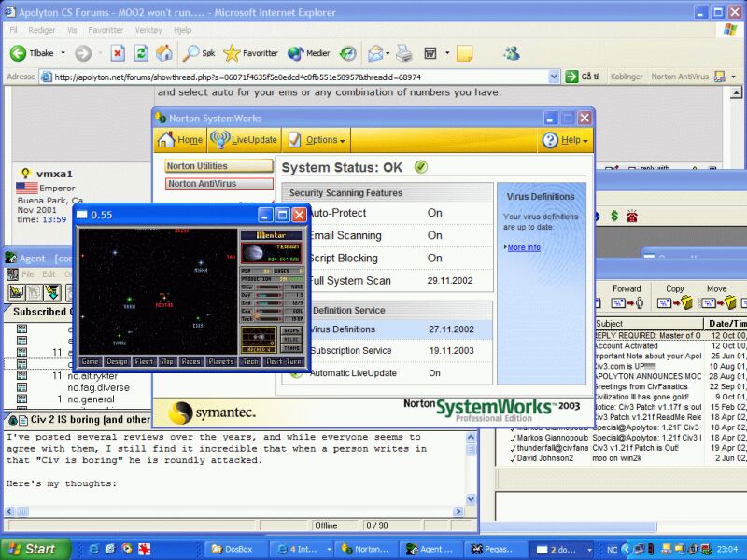Click the IE Home toolbar icon

pyautogui.click(x=163, y=53)
